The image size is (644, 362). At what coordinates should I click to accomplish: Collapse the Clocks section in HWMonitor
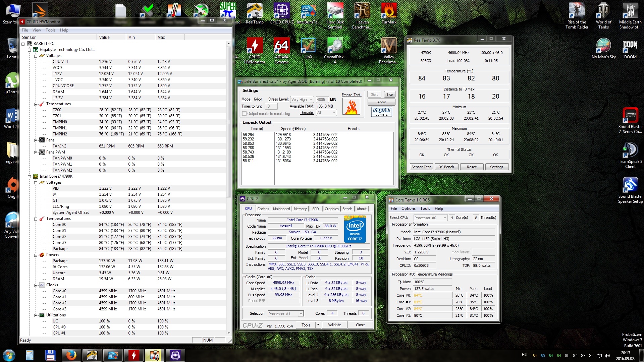click(x=36, y=285)
